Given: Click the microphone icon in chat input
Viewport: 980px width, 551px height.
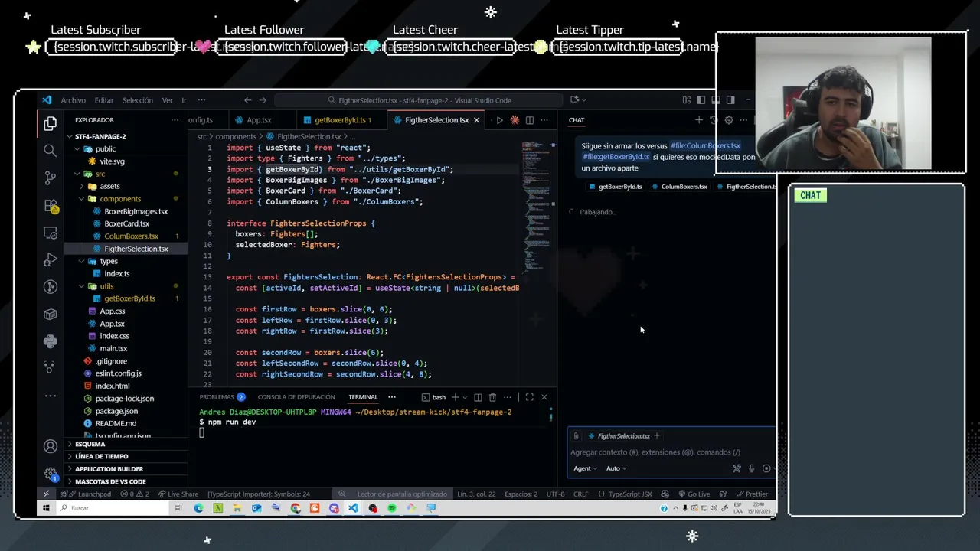Looking at the screenshot, I should [752, 468].
